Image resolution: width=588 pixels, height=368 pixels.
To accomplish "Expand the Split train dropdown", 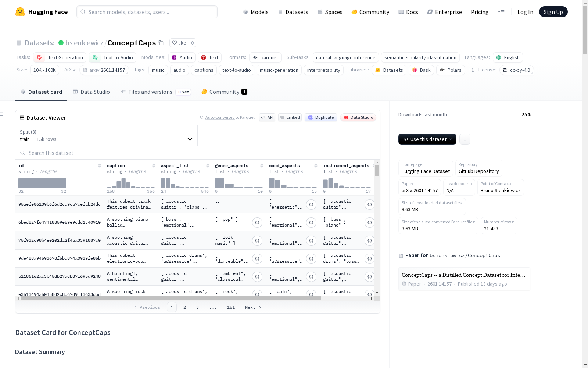I will tap(106, 135).
